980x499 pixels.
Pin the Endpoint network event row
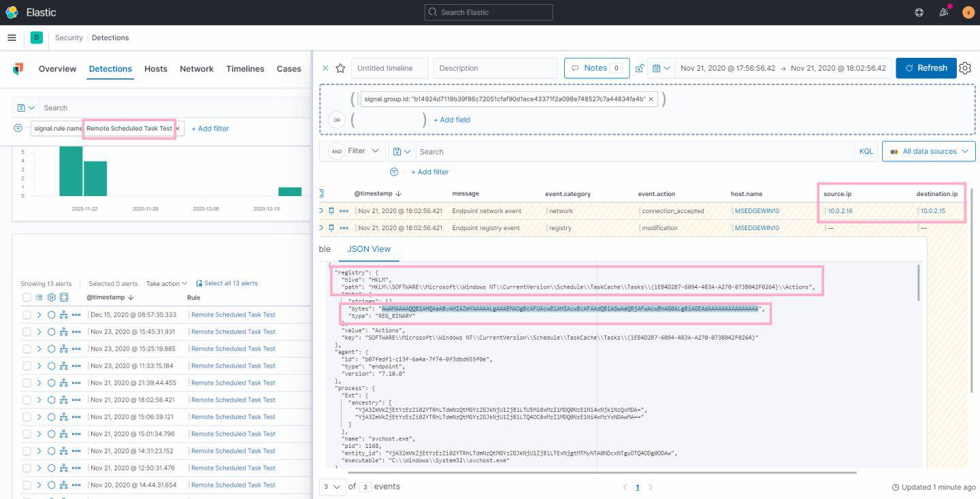click(331, 210)
